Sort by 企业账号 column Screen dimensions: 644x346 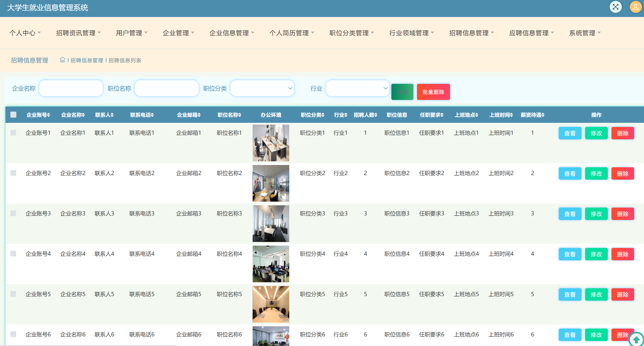pyautogui.click(x=38, y=115)
